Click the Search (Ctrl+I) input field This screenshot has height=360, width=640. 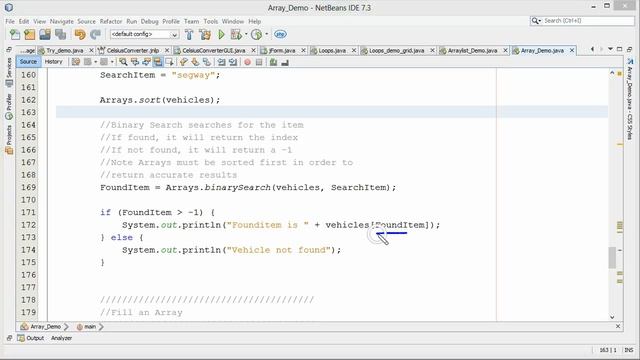(x=587, y=20)
